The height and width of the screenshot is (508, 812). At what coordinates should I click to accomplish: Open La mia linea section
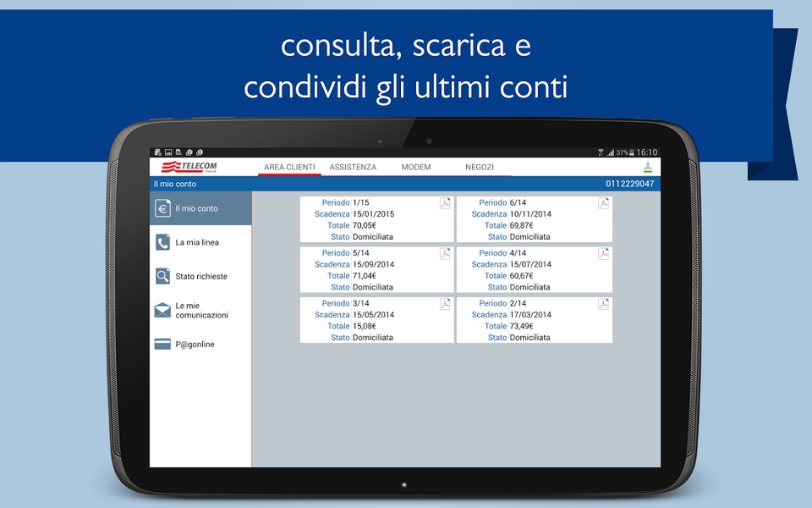click(x=200, y=242)
